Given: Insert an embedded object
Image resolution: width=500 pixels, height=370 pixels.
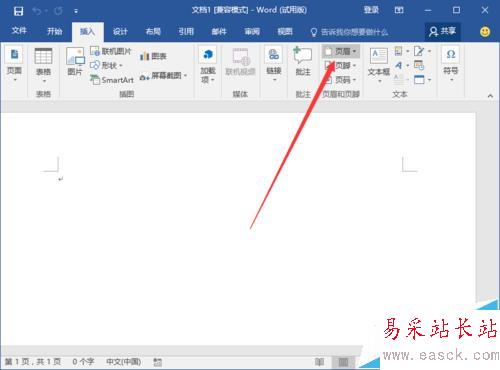Looking at the screenshot, I should [x=419, y=80].
